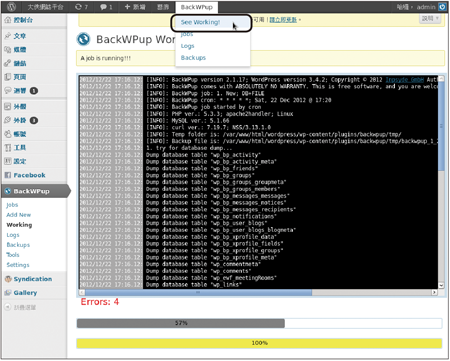Click the collapse-menu arrow icon at sidebar bottom
This screenshot has width=450, height=361.
7,307
